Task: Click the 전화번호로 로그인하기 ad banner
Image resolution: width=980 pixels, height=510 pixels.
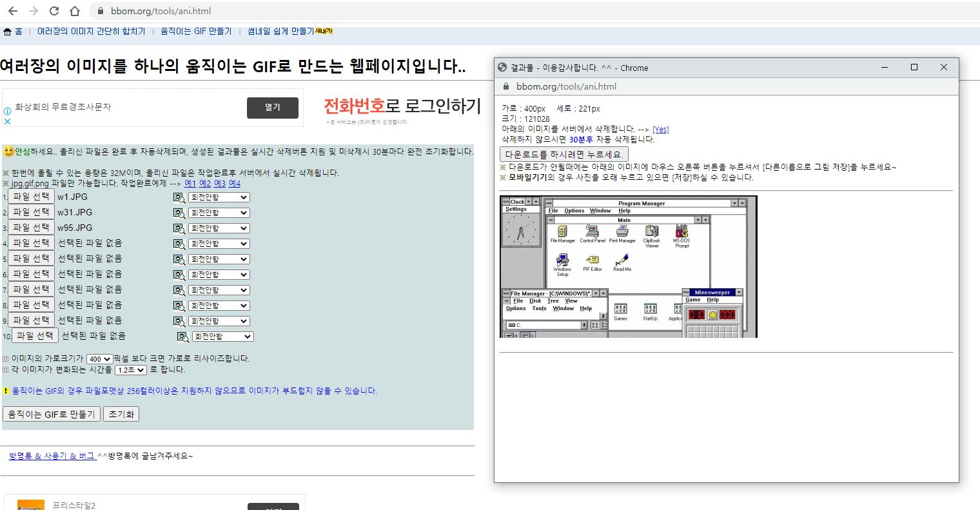Action: (402, 106)
